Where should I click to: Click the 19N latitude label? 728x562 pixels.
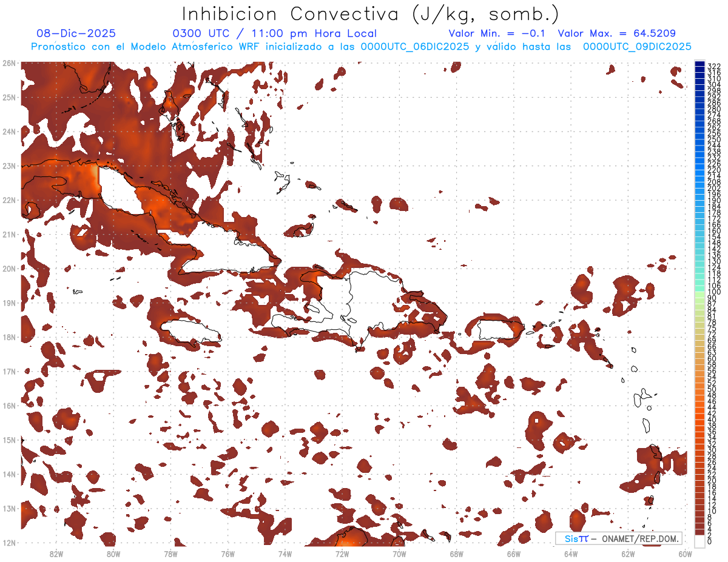point(8,303)
